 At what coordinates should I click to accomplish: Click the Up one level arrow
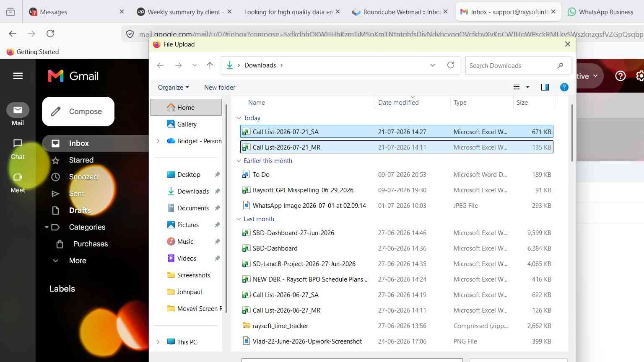pyautogui.click(x=210, y=65)
